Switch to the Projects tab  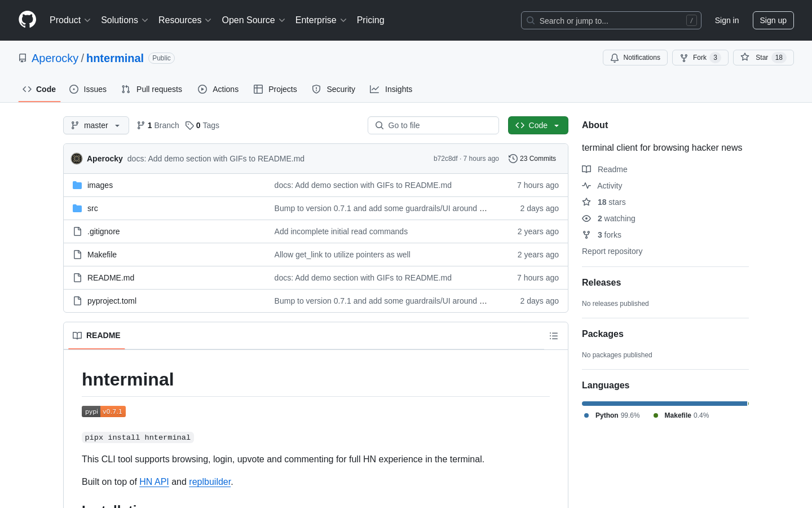pyautogui.click(x=275, y=89)
